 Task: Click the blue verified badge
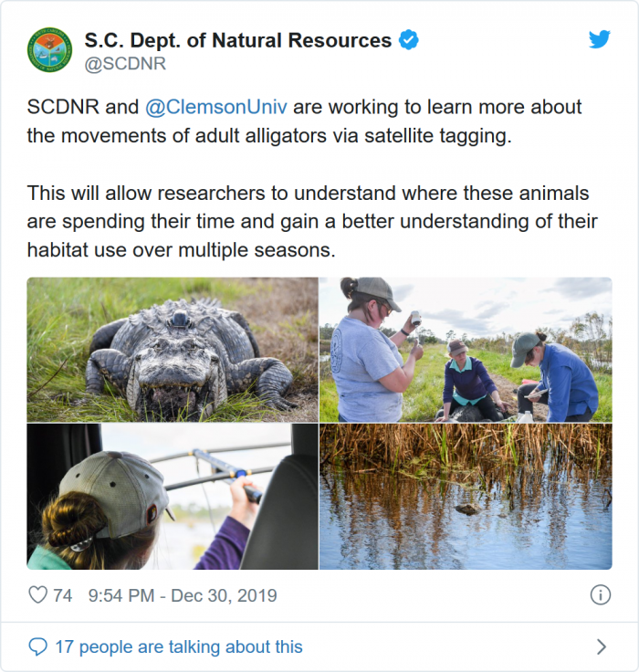[408, 40]
